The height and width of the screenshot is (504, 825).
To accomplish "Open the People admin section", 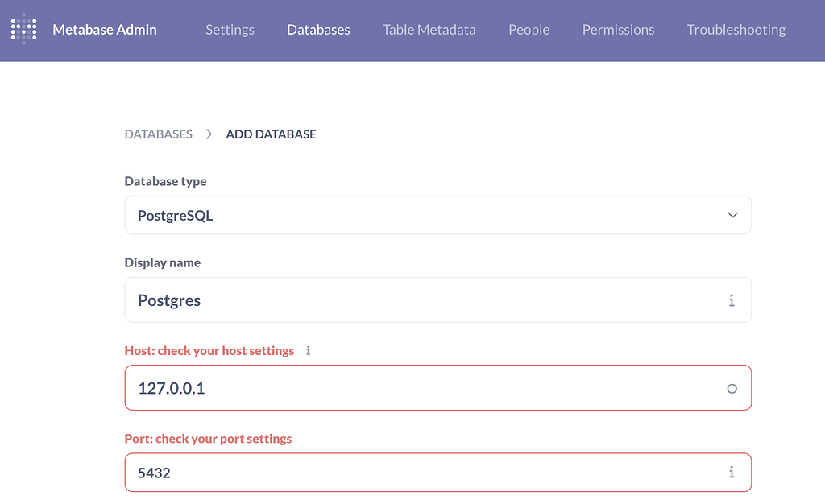I will 529,29.
